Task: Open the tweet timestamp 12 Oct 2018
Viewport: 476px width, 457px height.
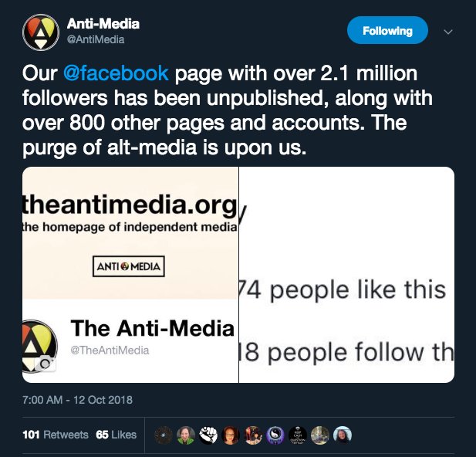Action: [x=78, y=400]
